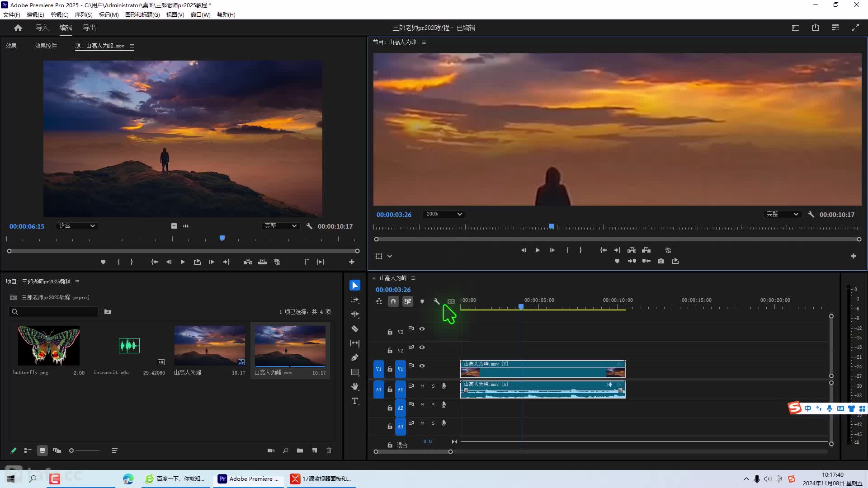Viewport: 868px width, 488px height.
Task: Open timeline display settings wrench
Action: point(437,301)
